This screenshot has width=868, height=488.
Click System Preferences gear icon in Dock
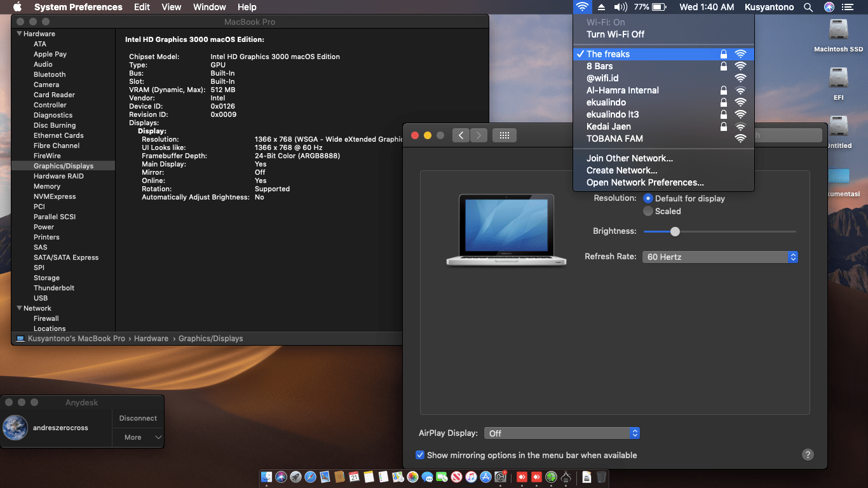[x=501, y=477]
